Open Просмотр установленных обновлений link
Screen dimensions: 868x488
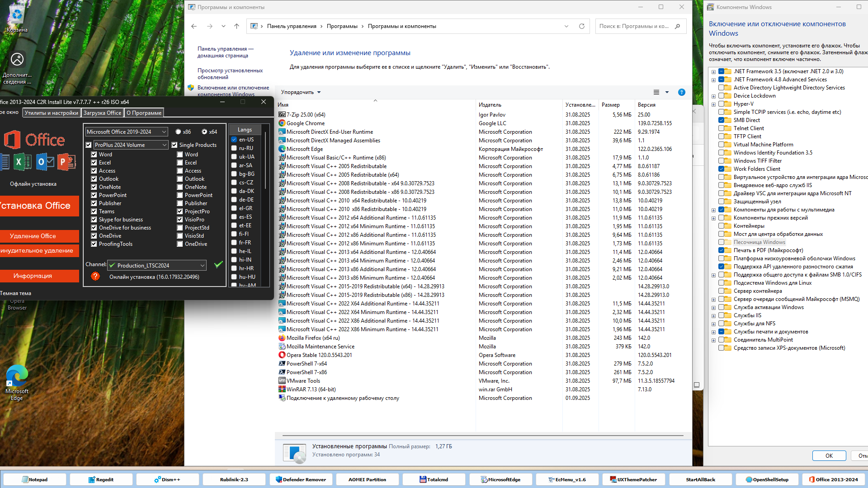230,74
